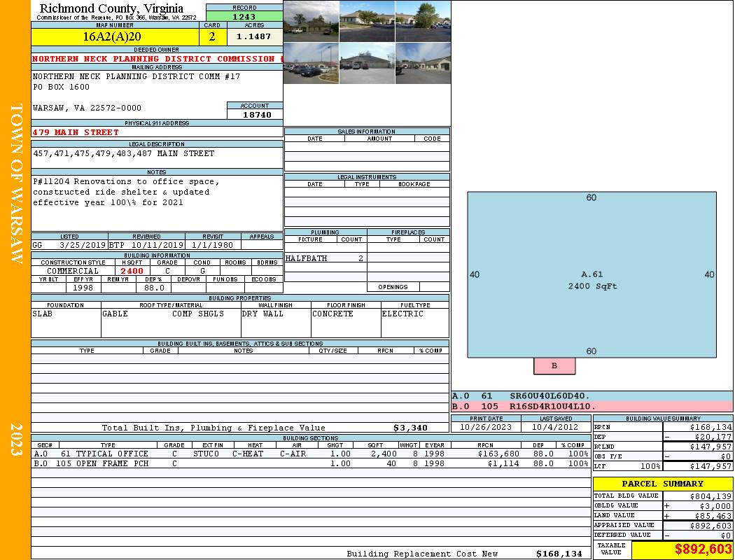
Task: Open photo showing row of parked dark cars
Action: [x=311, y=64]
